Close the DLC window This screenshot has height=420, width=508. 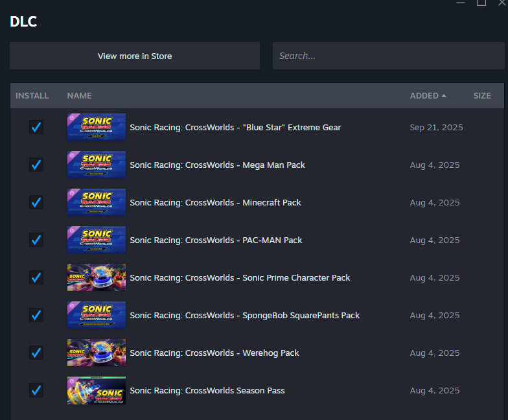click(x=502, y=3)
